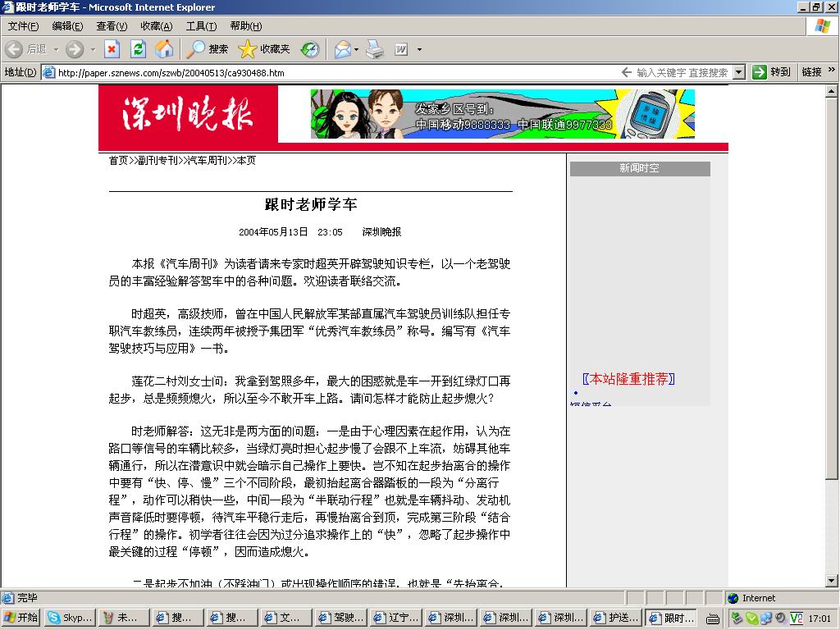Click the 本站隆重推荐 link
The image size is (840, 630).
coord(629,379)
